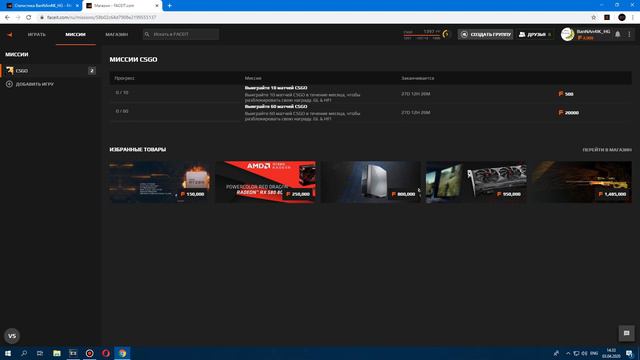This screenshot has width=640, height=360.
Task: Open the Миссии tab
Action: point(76,35)
